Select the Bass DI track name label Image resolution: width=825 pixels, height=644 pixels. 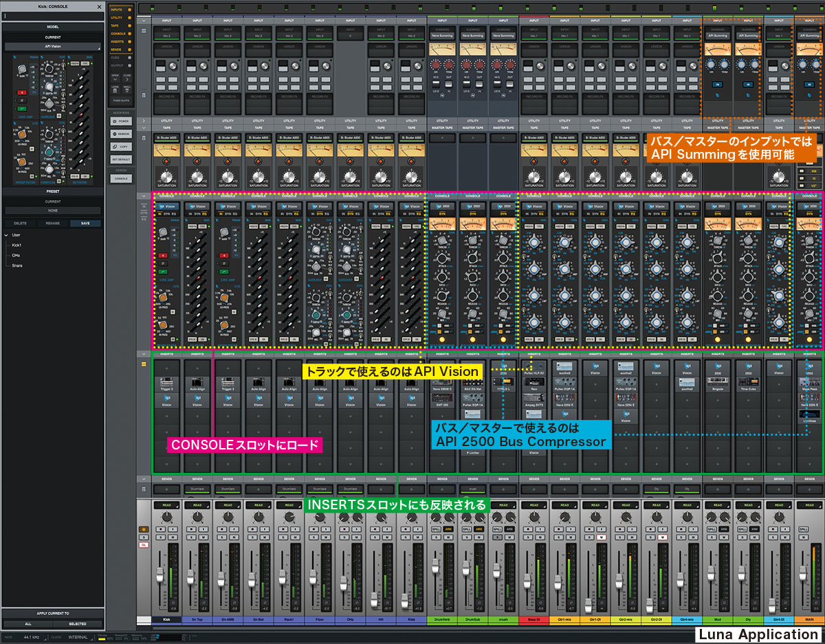533,620
